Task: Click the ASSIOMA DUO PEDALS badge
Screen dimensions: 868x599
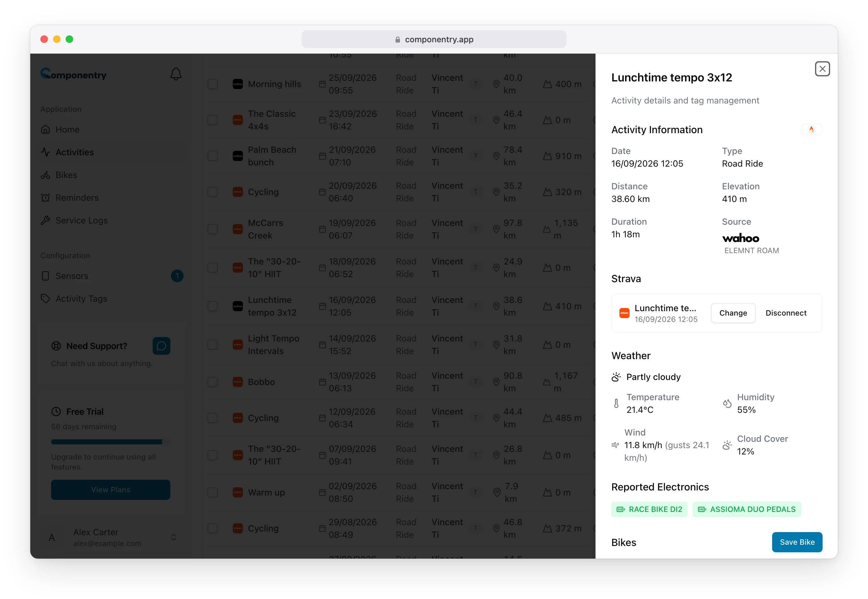Action: click(747, 510)
